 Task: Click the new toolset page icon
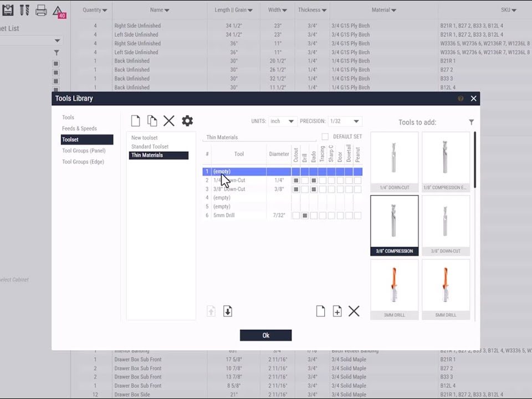pos(135,121)
